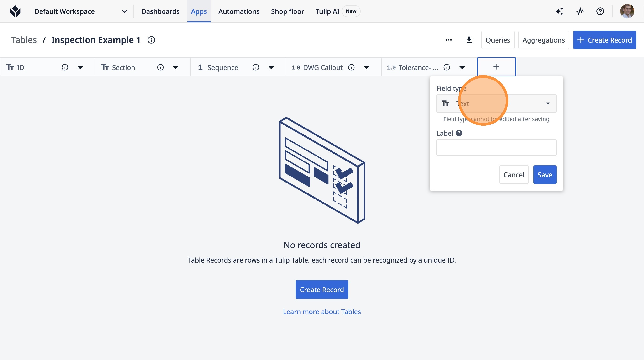Screen dimensions: 644x360
Task: Click the plus add-field column button
Action: tap(496, 67)
